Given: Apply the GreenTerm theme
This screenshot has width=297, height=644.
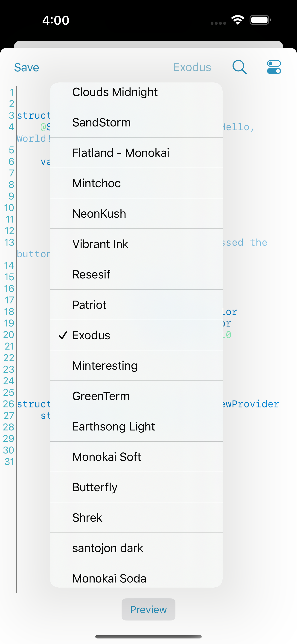Looking at the screenshot, I should (136, 396).
